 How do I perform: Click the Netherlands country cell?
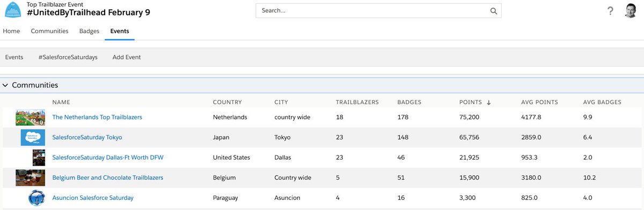click(x=230, y=117)
